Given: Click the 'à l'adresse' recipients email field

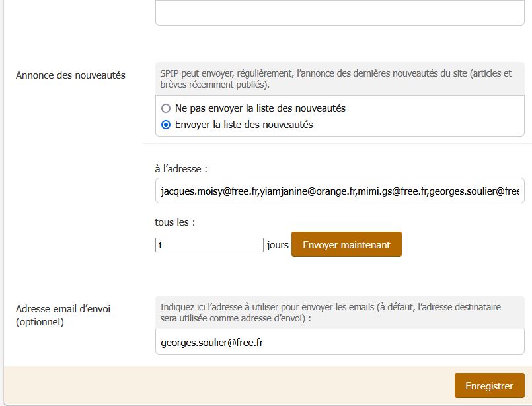Looking at the screenshot, I should [x=340, y=191].
